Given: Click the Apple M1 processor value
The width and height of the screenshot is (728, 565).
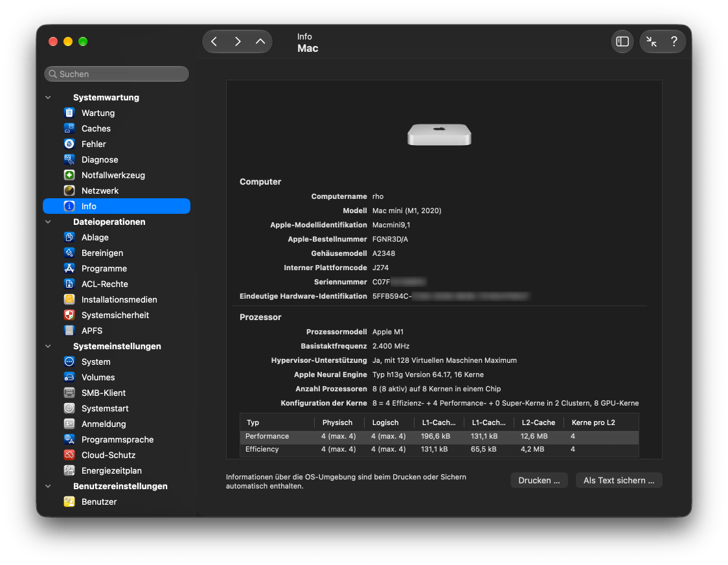Looking at the screenshot, I should pos(388,332).
